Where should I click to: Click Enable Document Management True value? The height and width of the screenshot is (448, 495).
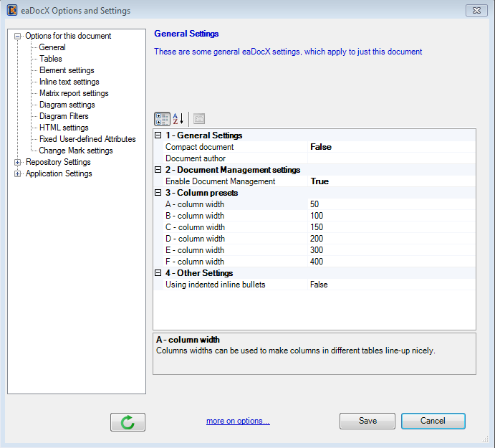point(391,181)
